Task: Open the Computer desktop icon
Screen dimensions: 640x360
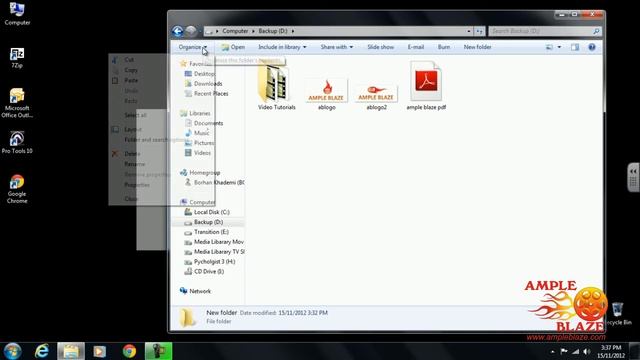Action: click(x=17, y=13)
